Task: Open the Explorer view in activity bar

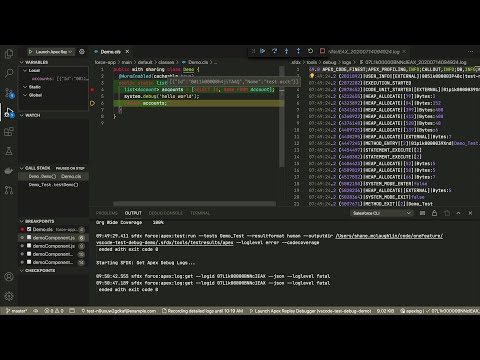Action: (x=9, y=54)
